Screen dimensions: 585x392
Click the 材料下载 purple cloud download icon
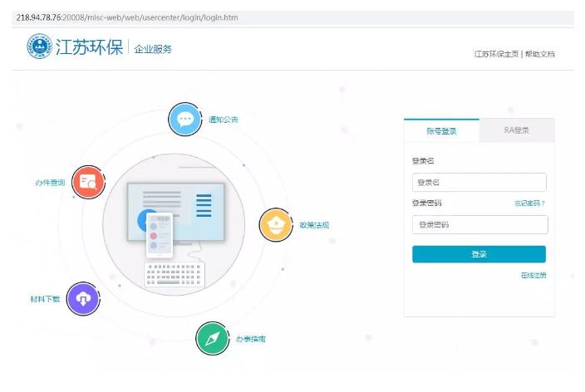(x=82, y=298)
